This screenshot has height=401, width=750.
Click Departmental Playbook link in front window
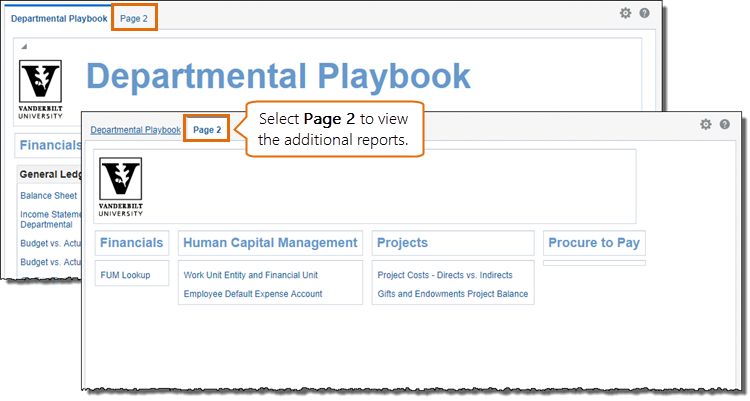tap(135, 130)
